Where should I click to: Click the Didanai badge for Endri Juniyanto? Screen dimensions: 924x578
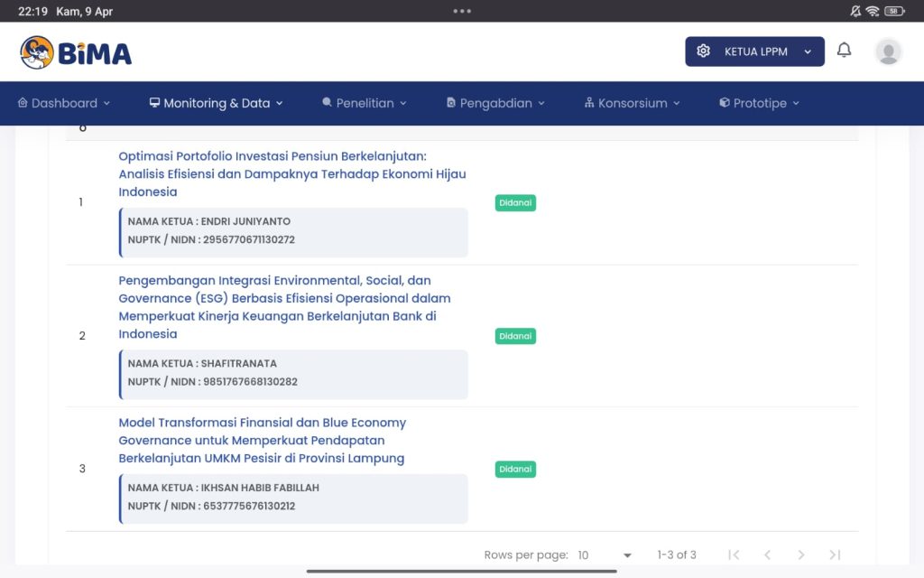pyautogui.click(x=515, y=203)
